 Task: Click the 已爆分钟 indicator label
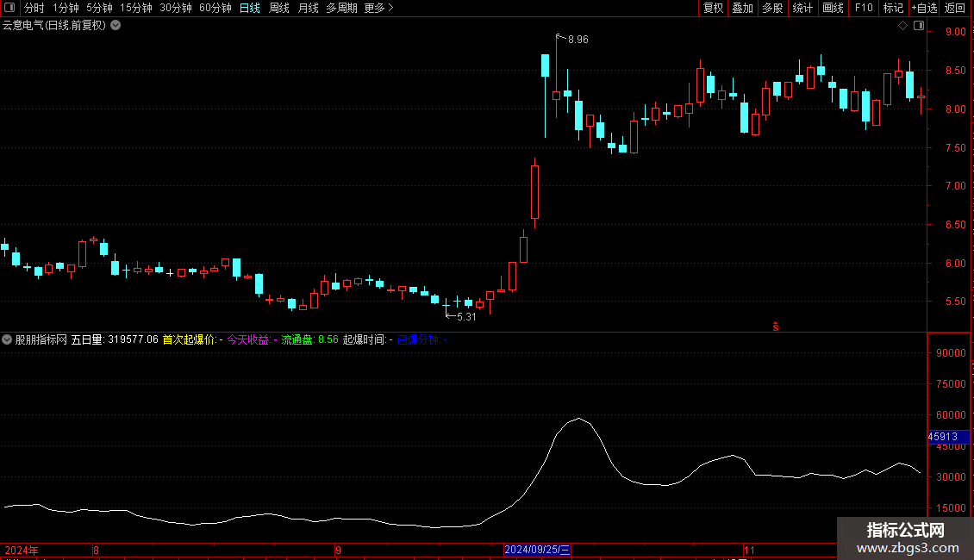(421, 339)
